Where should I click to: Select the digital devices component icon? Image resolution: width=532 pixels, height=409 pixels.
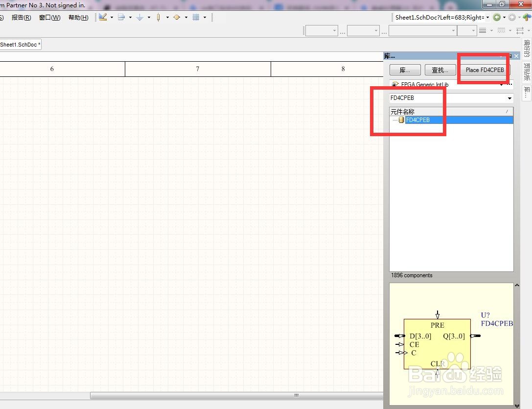tap(158, 17)
